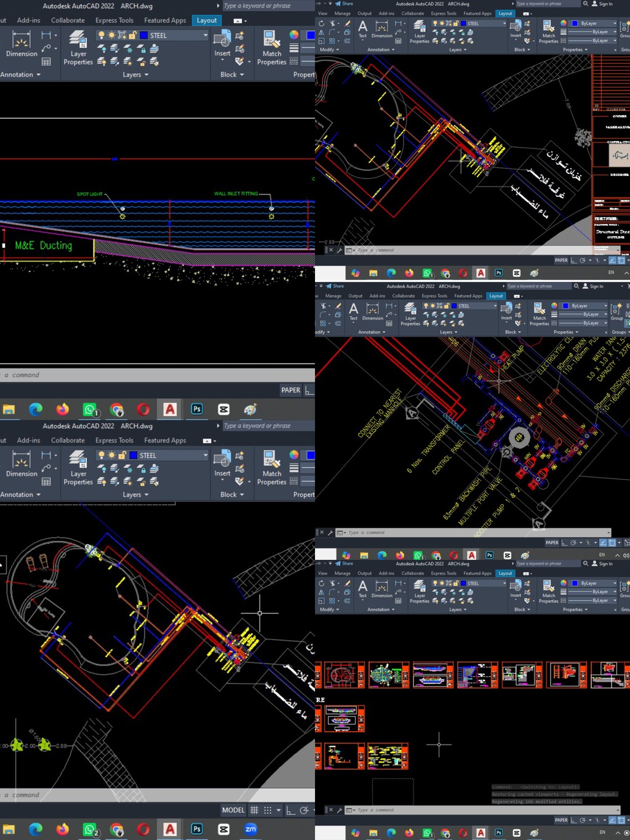This screenshot has width=630, height=840.
Task: Click search magnifier in HEAT PUMP detail window
Action: (576, 286)
